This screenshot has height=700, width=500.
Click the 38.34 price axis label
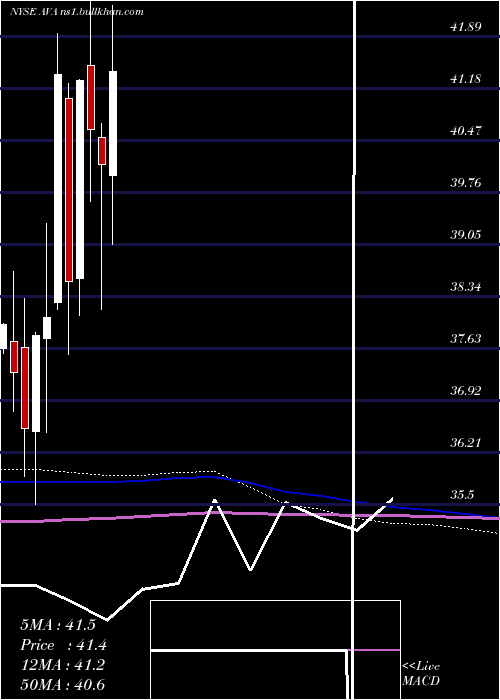coord(466,287)
